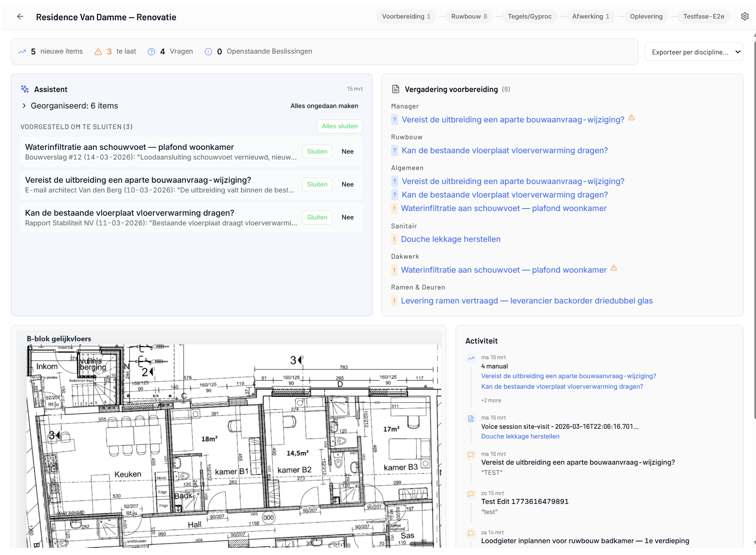Click the warning triangle on the Dakwerk waterinfiltratie item
The image size is (756, 555).
coord(614,268)
